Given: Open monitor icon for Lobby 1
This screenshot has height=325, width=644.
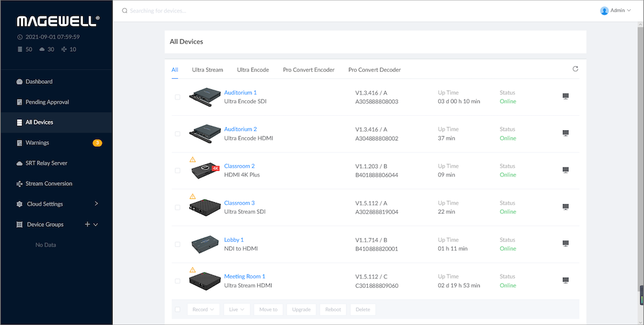Looking at the screenshot, I should coord(565,244).
